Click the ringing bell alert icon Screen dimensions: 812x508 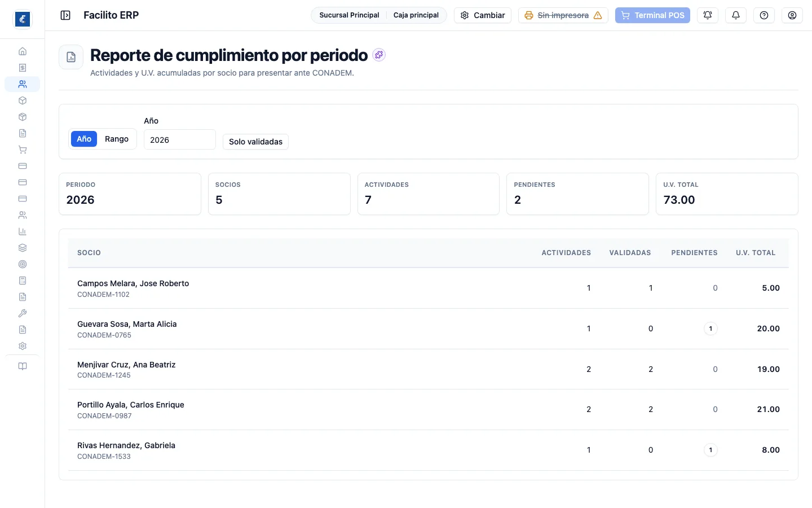click(x=708, y=15)
